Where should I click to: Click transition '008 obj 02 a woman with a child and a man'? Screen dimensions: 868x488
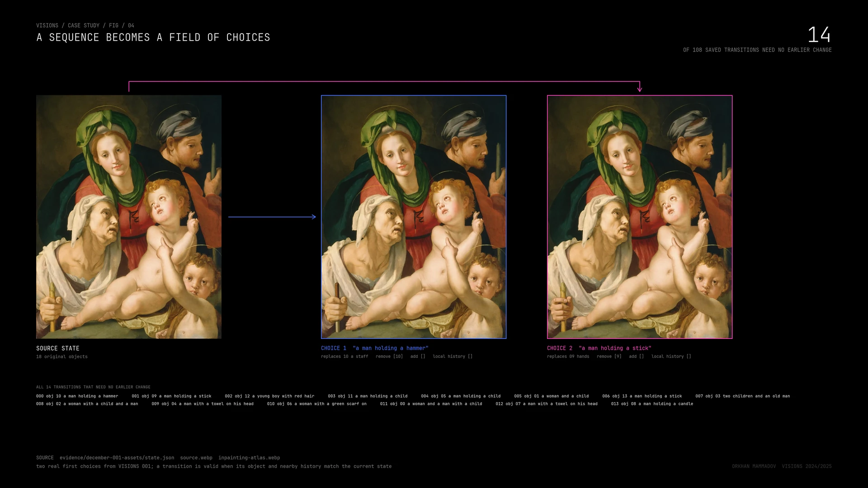87,404
